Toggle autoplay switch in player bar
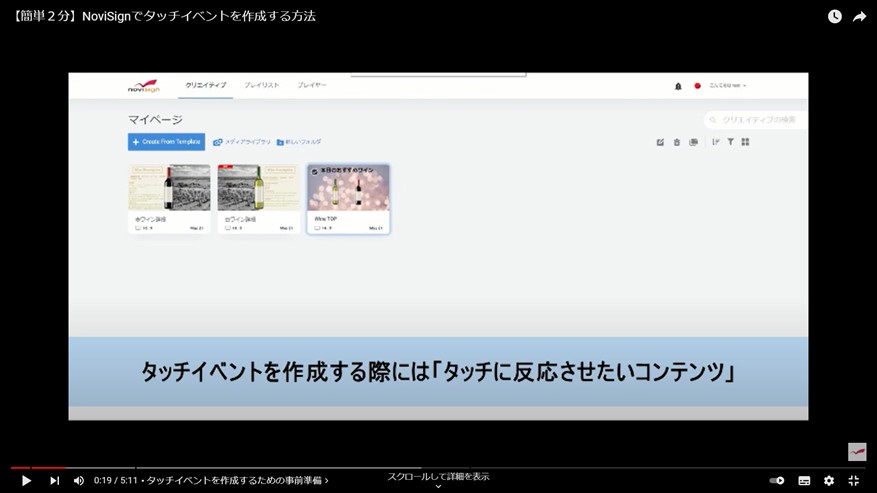The width and height of the screenshot is (877, 493). pyautogui.click(x=777, y=480)
